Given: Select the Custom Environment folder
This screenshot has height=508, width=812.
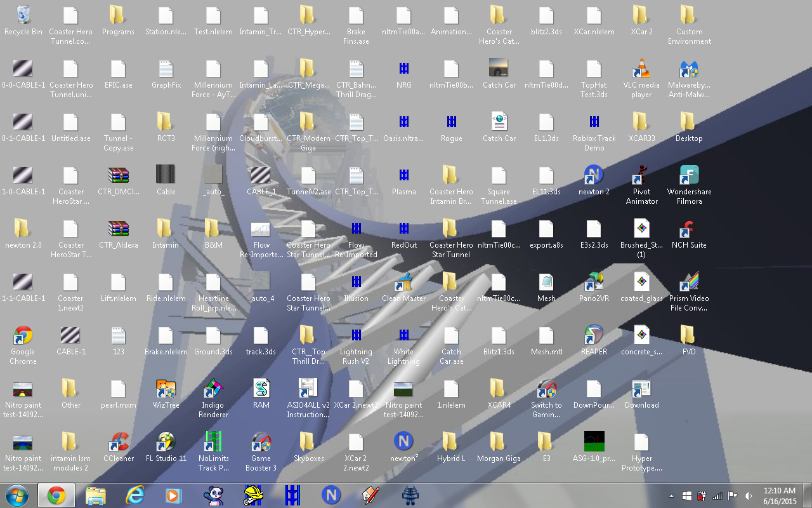Looking at the screenshot, I should [x=689, y=15].
